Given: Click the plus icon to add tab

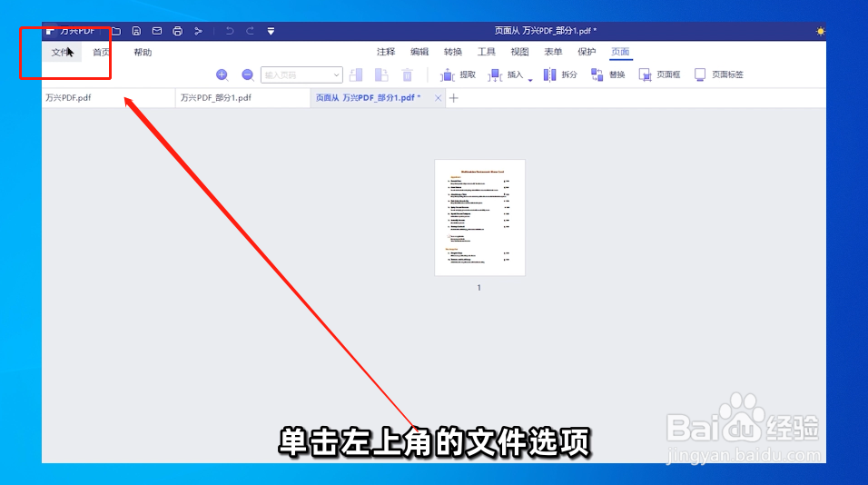Looking at the screenshot, I should (454, 98).
